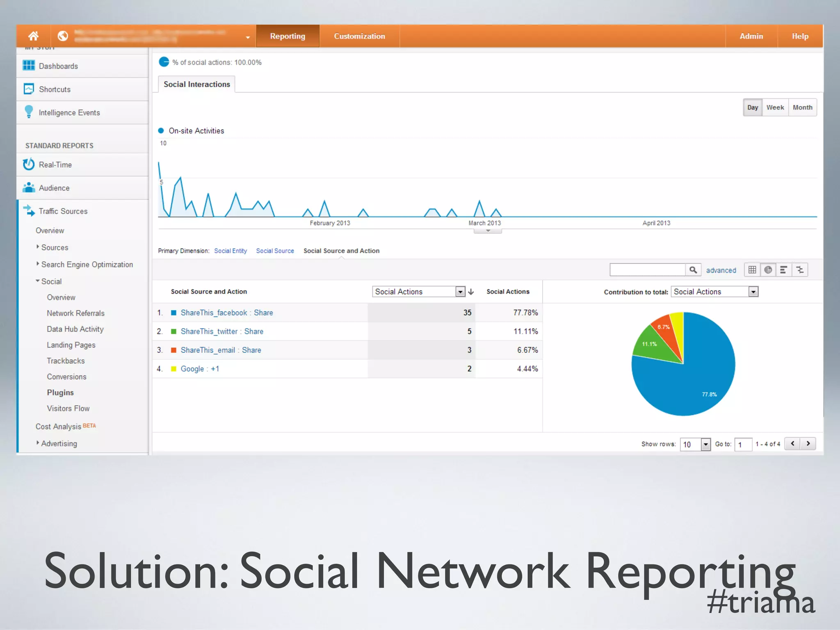840x630 pixels.
Task: Click the On-site Activities legend dot
Action: pyautogui.click(x=161, y=131)
